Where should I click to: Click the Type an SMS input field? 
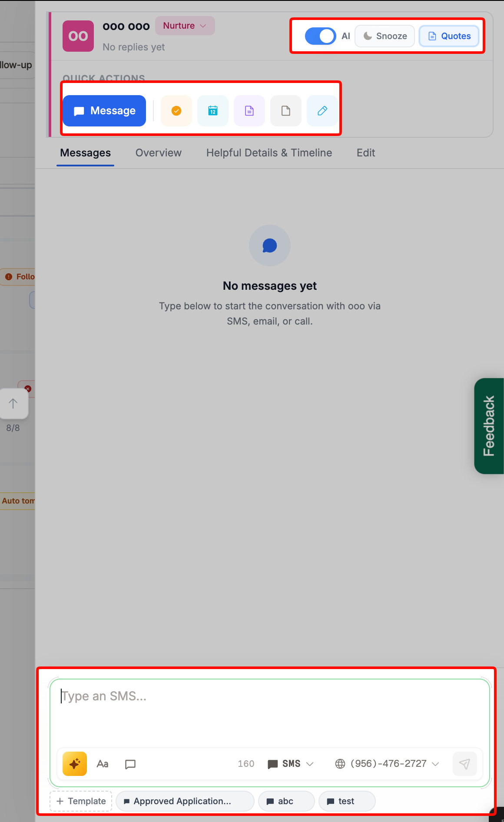270,713
